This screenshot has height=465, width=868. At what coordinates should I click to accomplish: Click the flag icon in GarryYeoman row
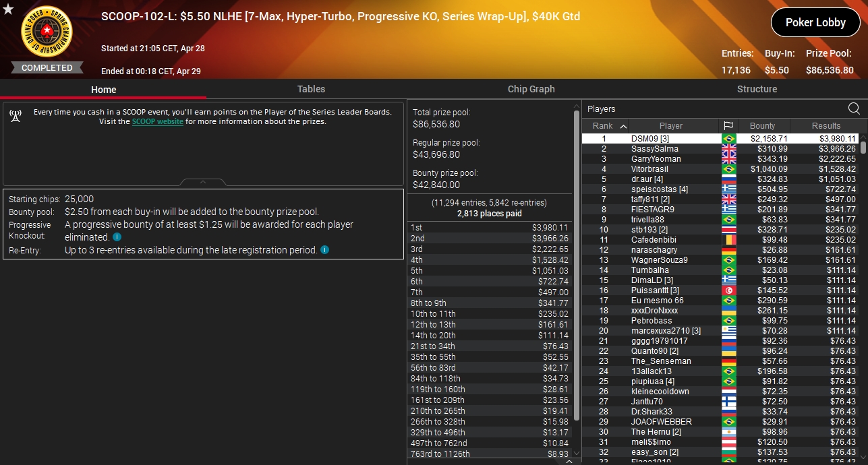(x=728, y=159)
